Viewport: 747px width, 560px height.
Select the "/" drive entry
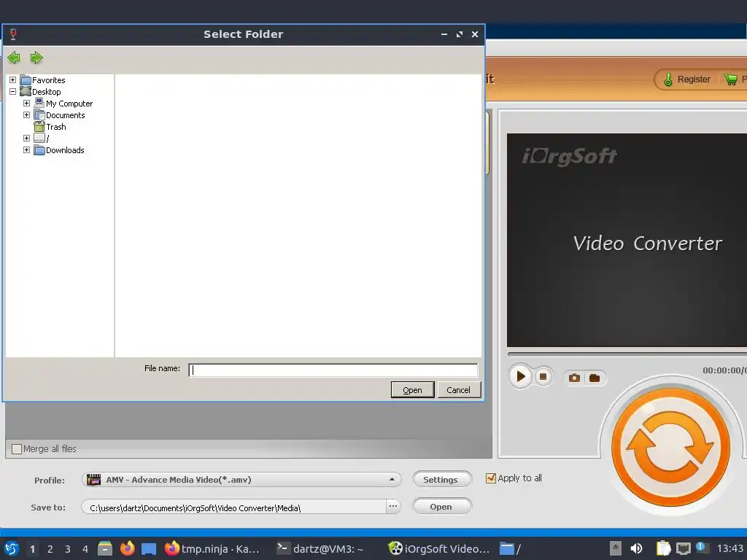point(47,139)
